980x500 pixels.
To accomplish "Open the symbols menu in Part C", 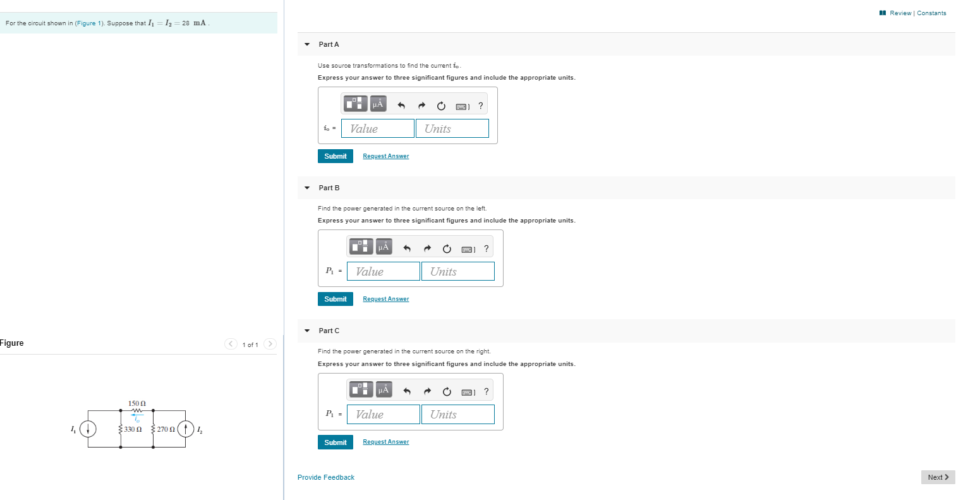I will coord(384,389).
